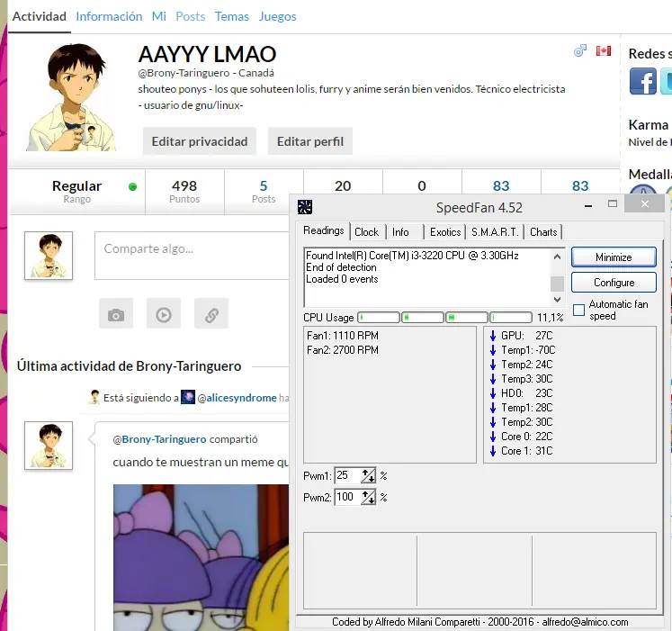This screenshot has width=672, height=631.
Task: Click the Comparte algo text field
Action: tap(192, 256)
